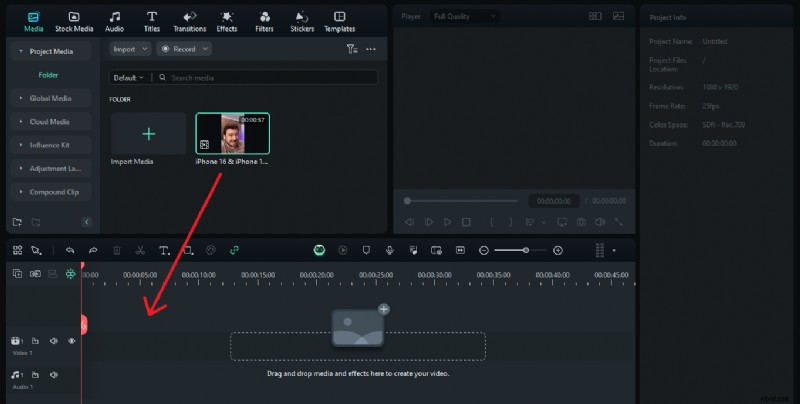800x404 pixels.
Task: Click the Crop tool in timeline toolbar
Action: coord(187,250)
